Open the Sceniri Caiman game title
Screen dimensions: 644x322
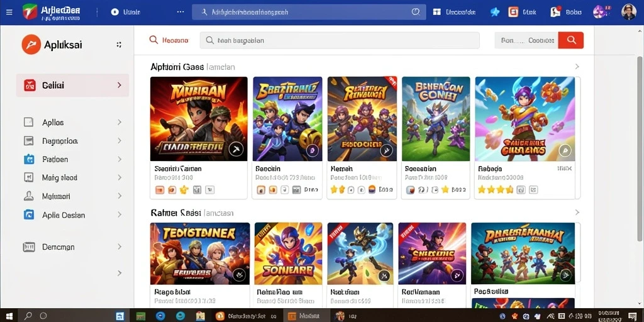coord(178,169)
